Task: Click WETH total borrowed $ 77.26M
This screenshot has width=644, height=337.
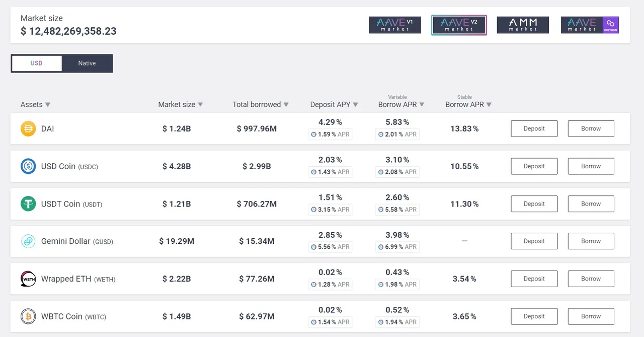Action: tap(257, 279)
